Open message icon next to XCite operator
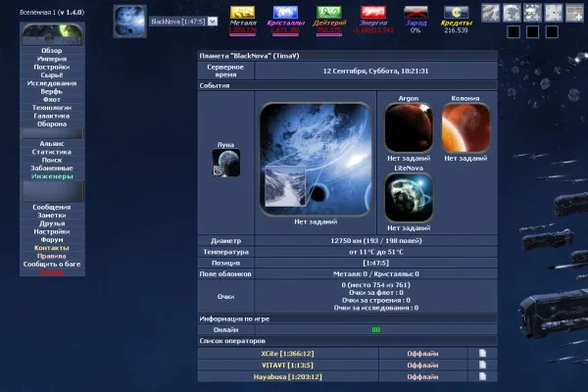 [x=482, y=353]
